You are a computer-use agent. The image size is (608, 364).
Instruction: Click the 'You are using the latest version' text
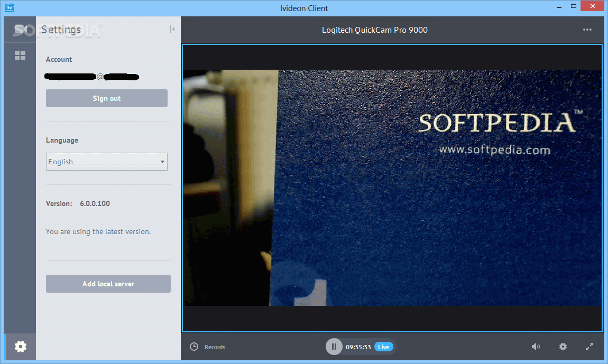click(98, 231)
